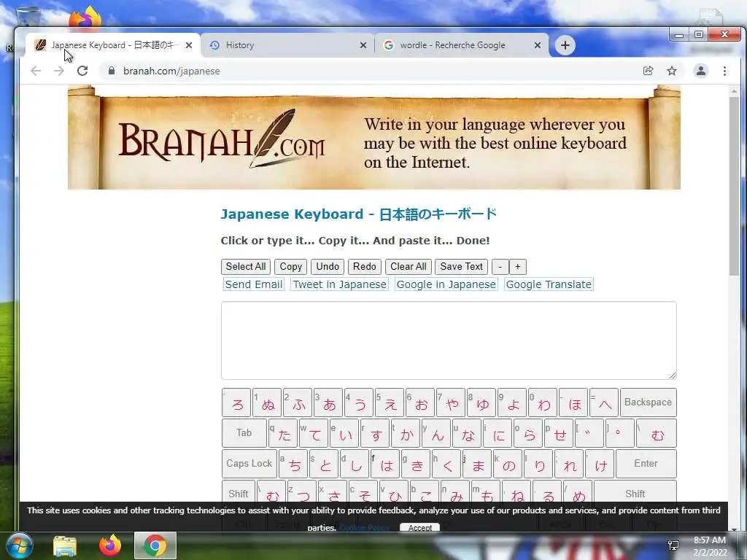
Task: Click the Clear All button
Action: (x=409, y=267)
